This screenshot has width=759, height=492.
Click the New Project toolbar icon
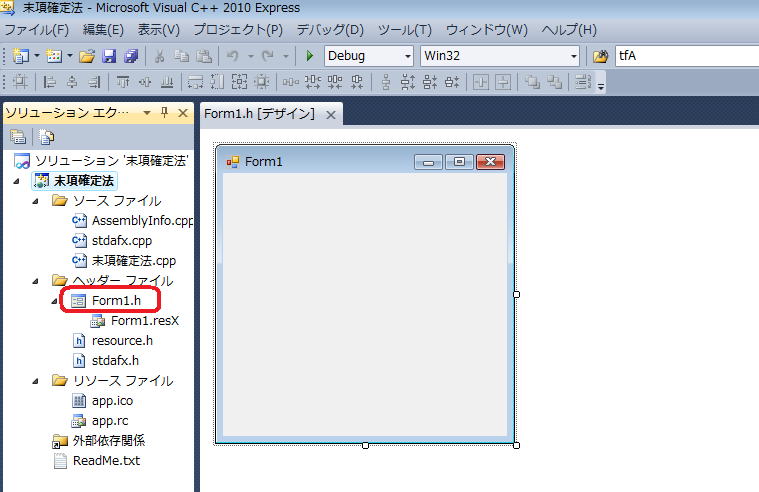pos(20,56)
